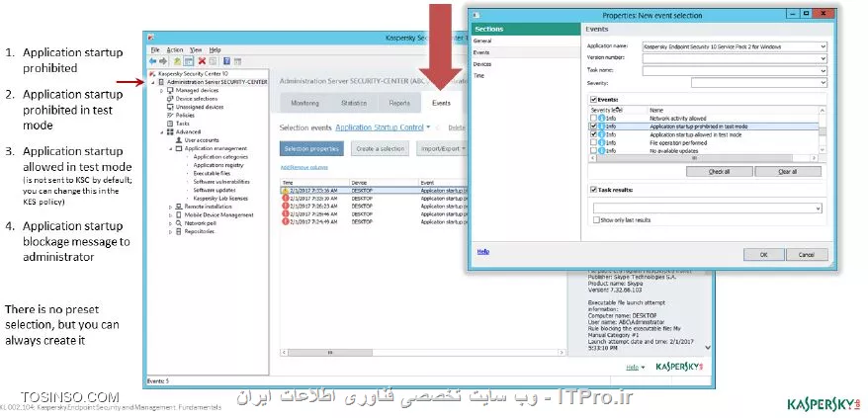The width and height of the screenshot is (868, 418).
Task: Select the Devices section in Properties dialog
Action: coord(482,64)
